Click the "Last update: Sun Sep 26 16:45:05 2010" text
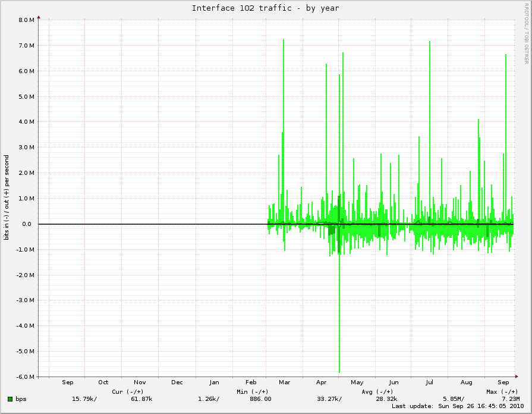Viewport: 532px width, 414px height. (x=458, y=406)
